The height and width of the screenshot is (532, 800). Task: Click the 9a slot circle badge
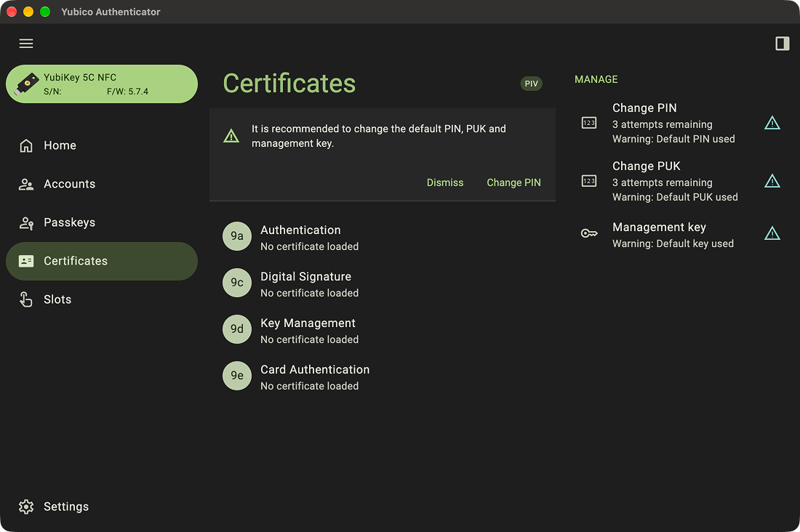237,236
